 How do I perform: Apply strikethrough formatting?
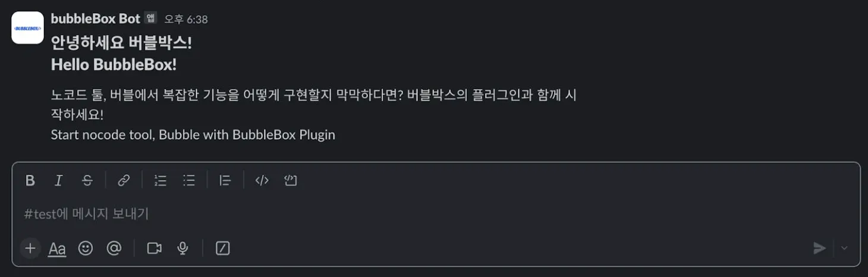coord(87,181)
